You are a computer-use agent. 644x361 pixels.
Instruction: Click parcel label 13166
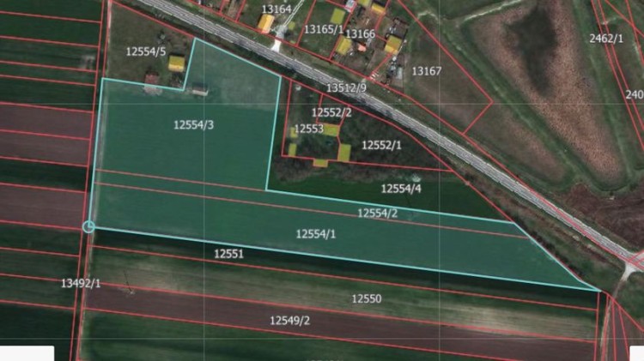tap(360, 34)
